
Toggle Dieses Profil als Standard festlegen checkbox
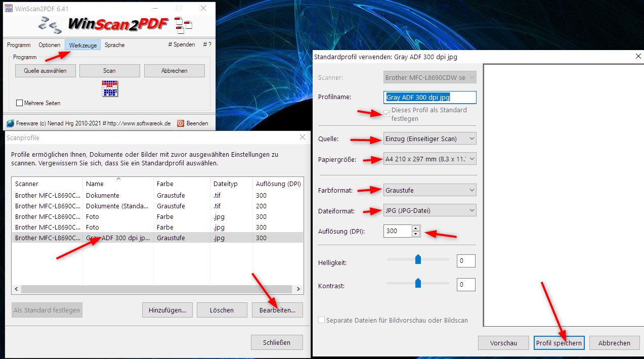point(387,114)
